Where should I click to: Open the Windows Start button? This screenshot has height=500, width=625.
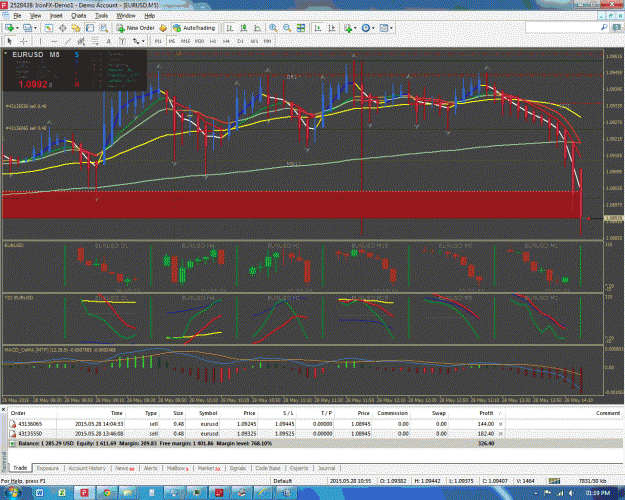click(x=12, y=492)
